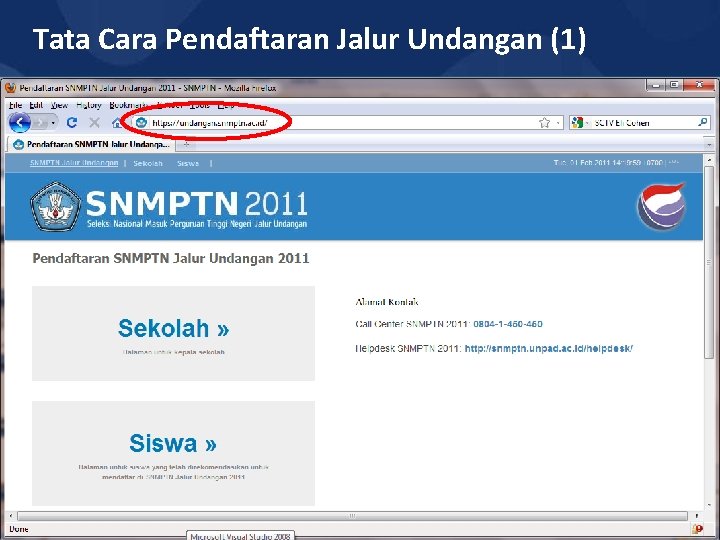Click the Google search engine icon
This screenshot has width=720, height=540.
click(578, 123)
